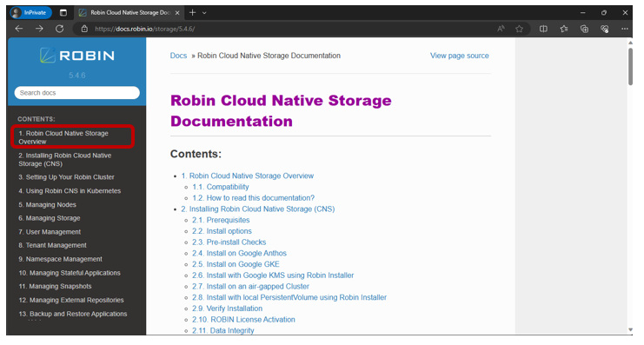
Task: Click the browser forward arrow
Action: point(39,29)
